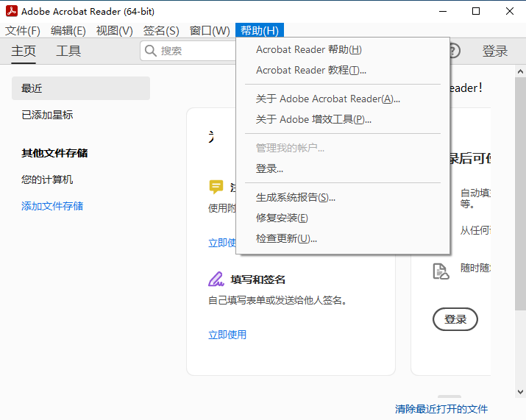This screenshot has height=420, width=526.
Task: Click text 自己填写表单或发送给他人签名。
Action: coord(278,300)
